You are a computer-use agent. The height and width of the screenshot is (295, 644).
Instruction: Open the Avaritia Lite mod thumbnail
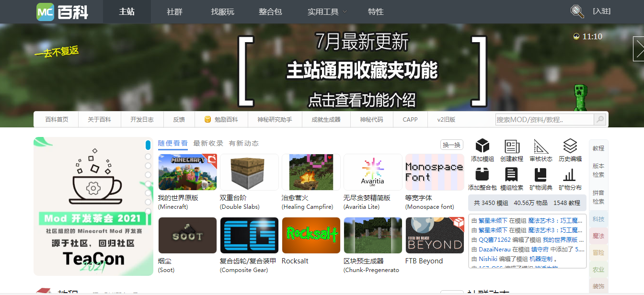373,172
